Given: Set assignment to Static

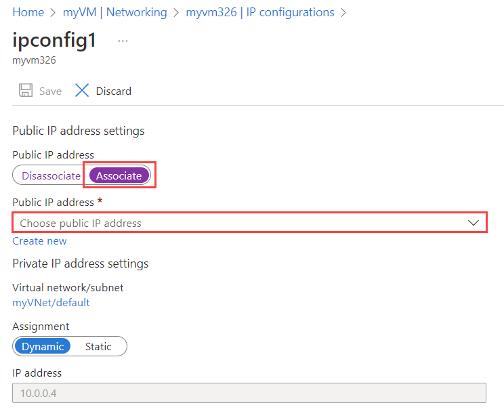Looking at the screenshot, I should point(98,346).
